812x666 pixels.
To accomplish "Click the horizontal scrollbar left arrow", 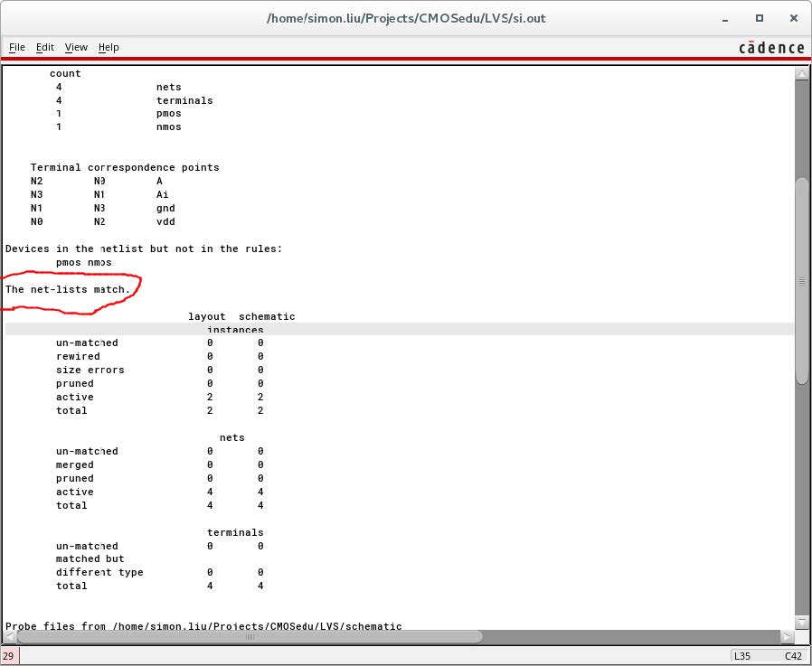I will click(x=9, y=636).
